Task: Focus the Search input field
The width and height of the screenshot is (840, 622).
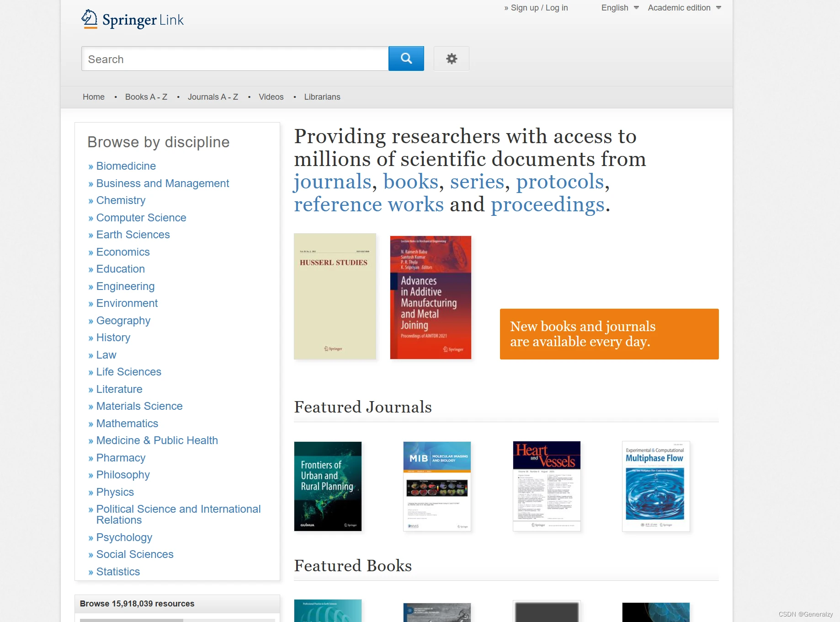Action: (x=235, y=59)
